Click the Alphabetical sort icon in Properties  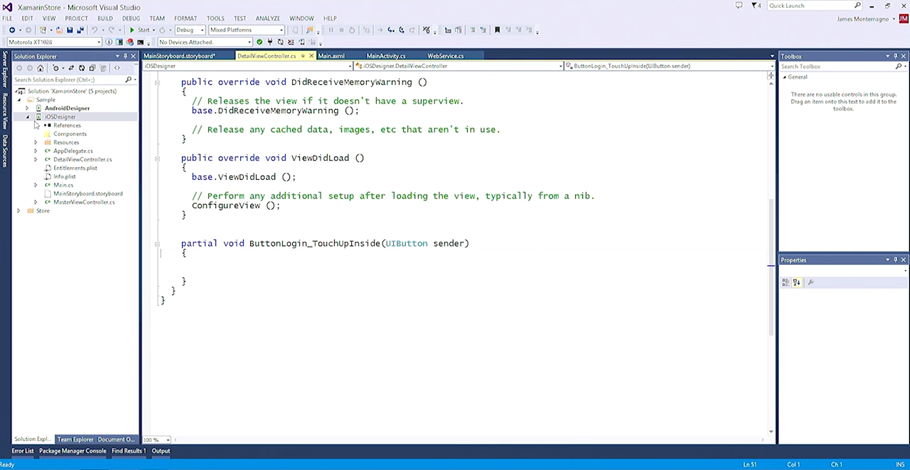797,283
